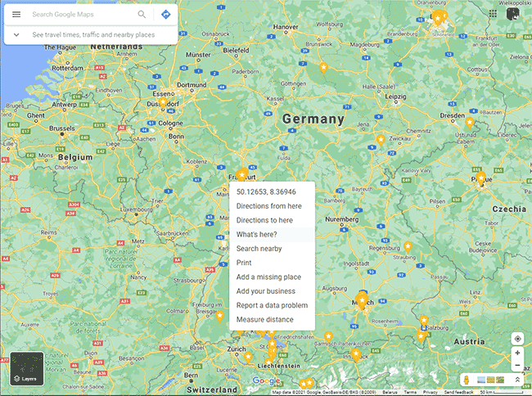Open the Privacy link
Viewport: 532px width, 396px height.
click(430, 392)
